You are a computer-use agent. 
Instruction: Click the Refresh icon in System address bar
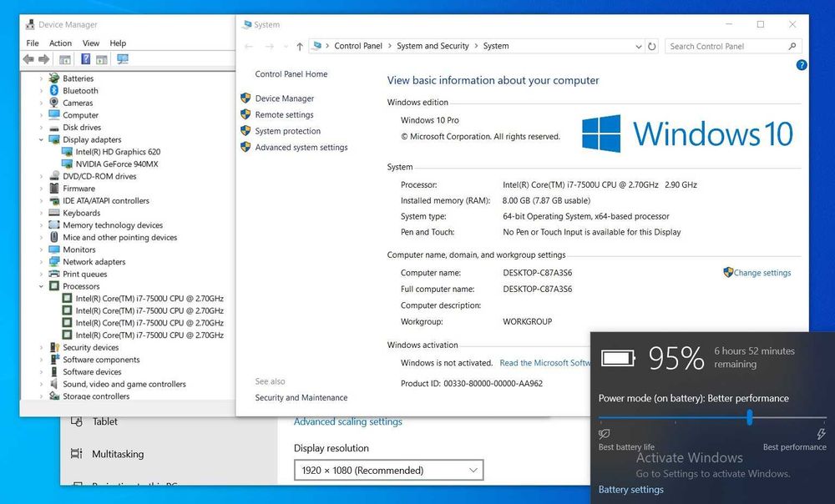(652, 46)
